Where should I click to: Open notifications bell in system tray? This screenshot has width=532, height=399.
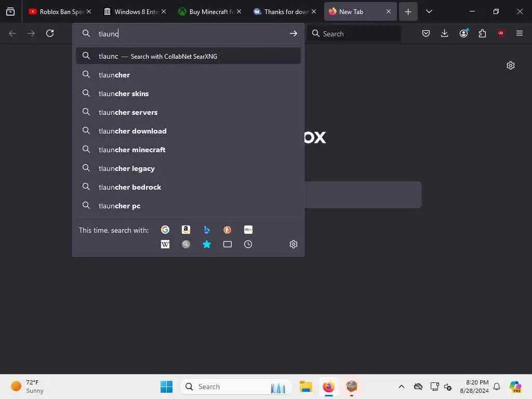pos(497,387)
